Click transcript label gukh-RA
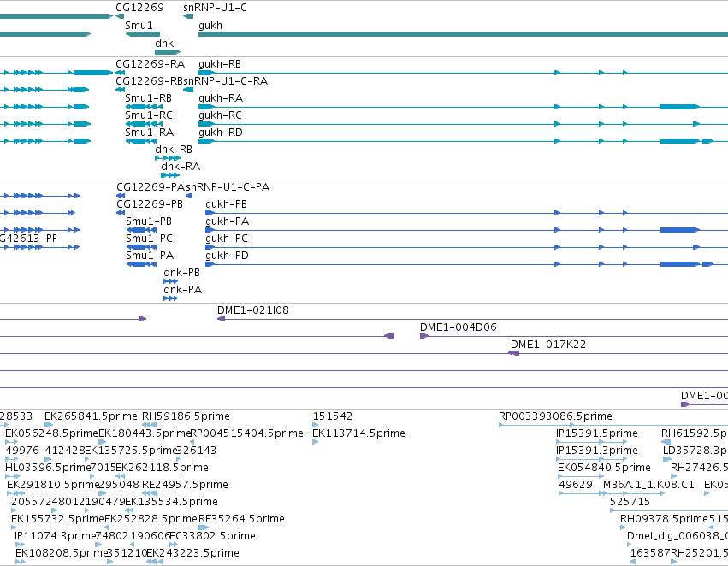Screen dimensions: 728x566 coord(221,97)
